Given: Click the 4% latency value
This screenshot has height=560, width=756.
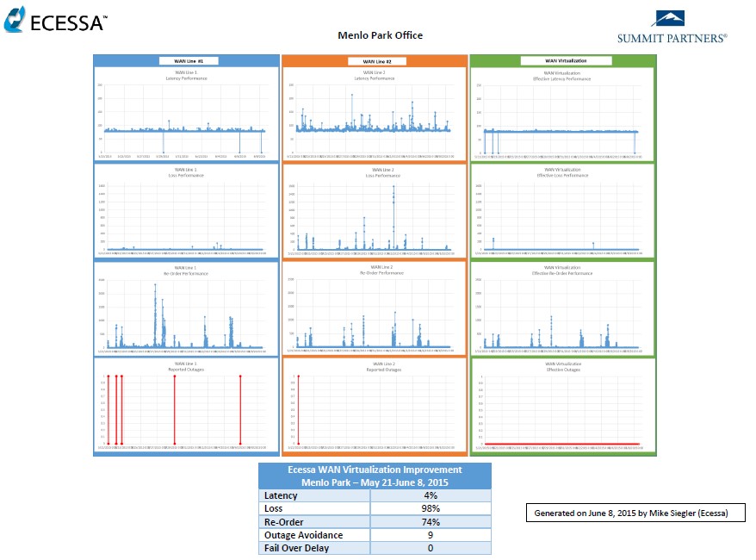Looking at the screenshot, I should click(x=431, y=495).
